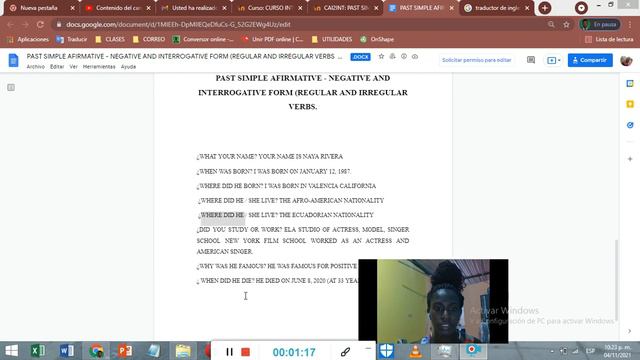Open Keep notes in the side panel
The image size is (640, 360).
coord(630,104)
